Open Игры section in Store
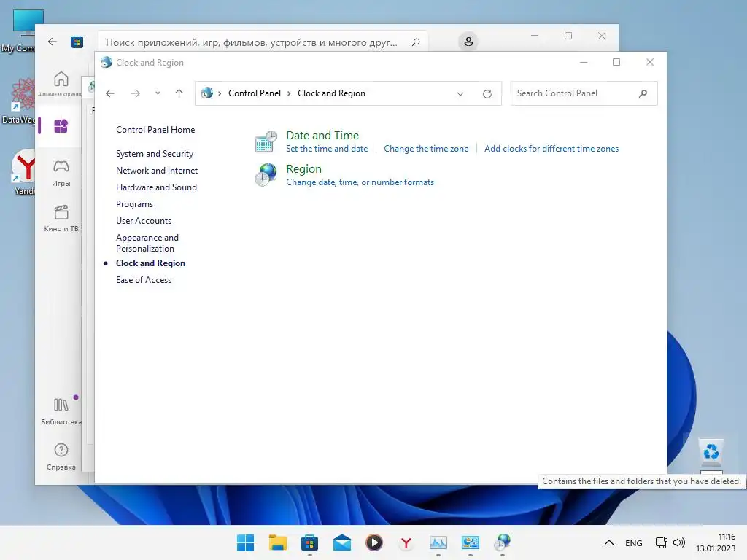This screenshot has height=560, width=747. click(61, 173)
